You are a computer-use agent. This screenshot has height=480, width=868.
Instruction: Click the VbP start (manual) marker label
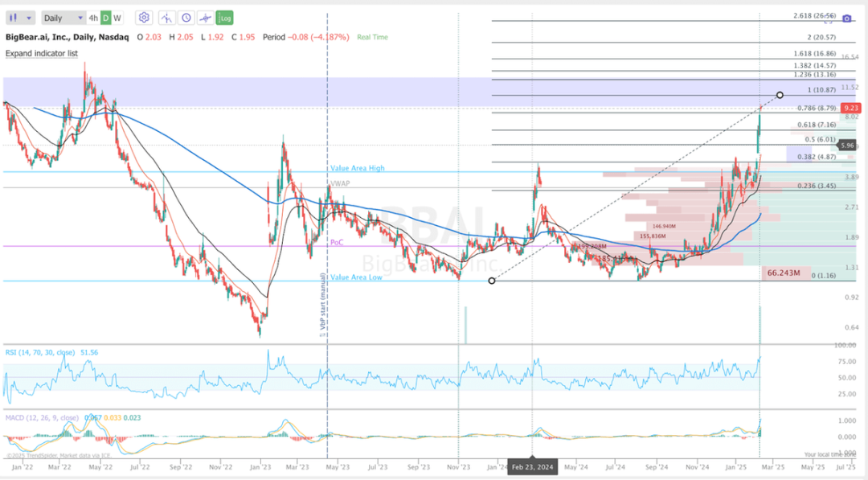point(322,305)
